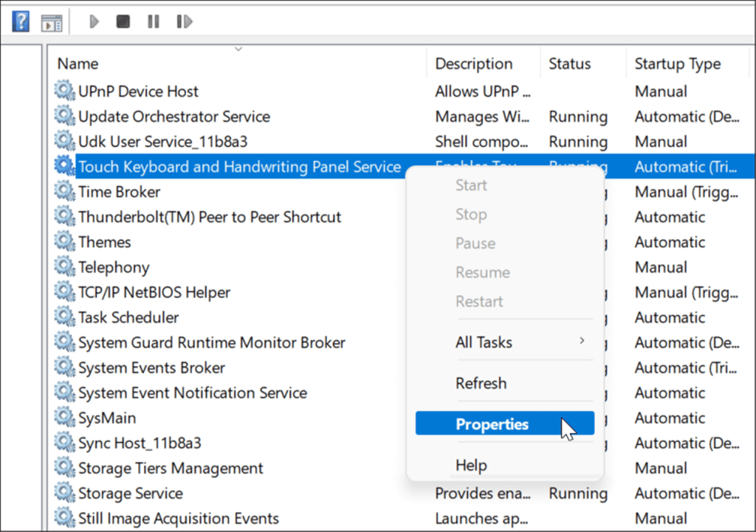Open the Help toolbar icon
The width and height of the screenshot is (756, 532).
(x=21, y=21)
